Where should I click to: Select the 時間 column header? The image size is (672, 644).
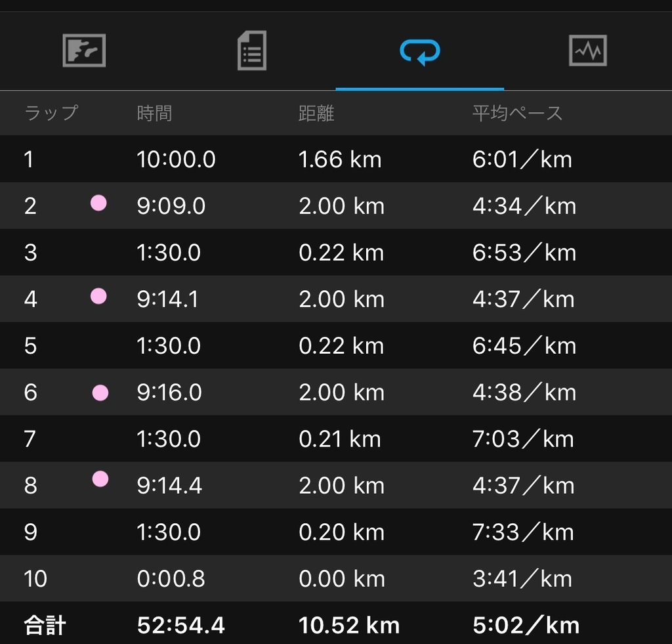pos(154,113)
